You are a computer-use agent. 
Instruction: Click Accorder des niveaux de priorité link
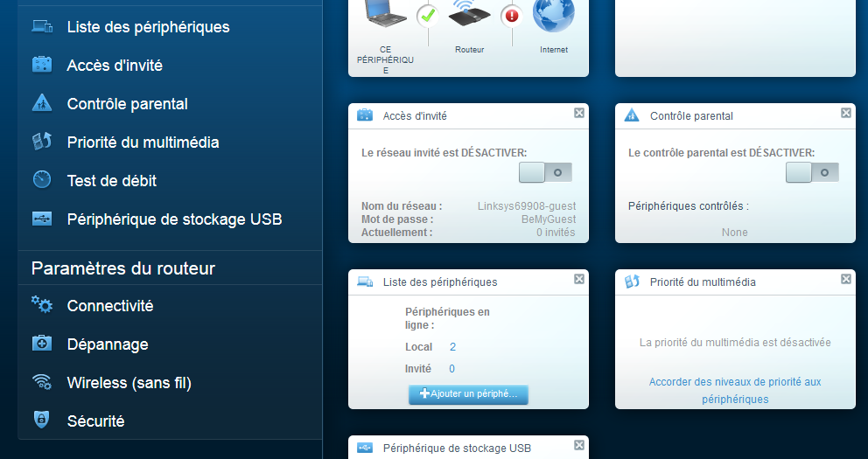coord(735,390)
